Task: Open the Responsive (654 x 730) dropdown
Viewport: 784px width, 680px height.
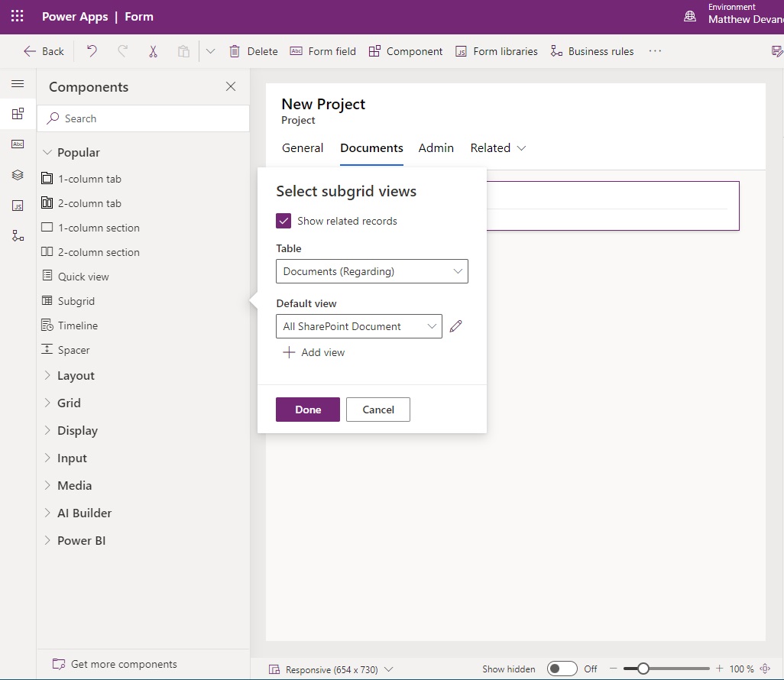Action: (331, 668)
